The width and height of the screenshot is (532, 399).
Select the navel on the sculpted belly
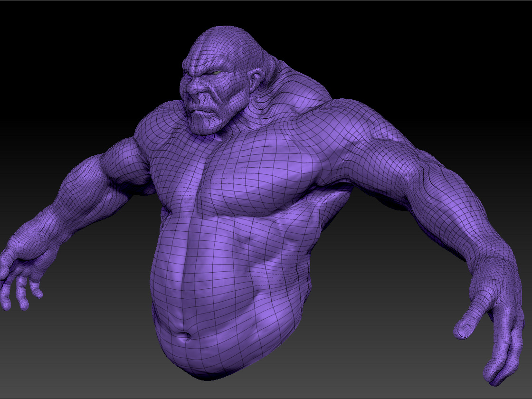[185, 336]
